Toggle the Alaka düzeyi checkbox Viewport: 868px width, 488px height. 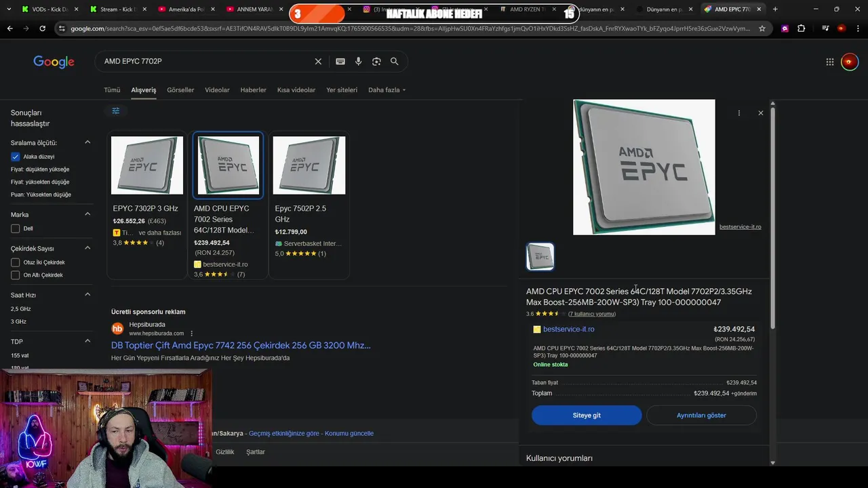15,157
